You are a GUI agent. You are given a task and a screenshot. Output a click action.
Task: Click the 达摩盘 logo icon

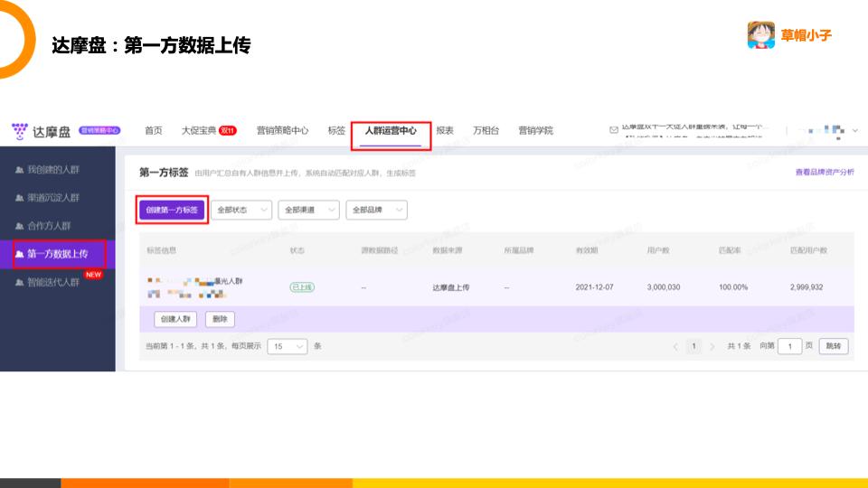coord(19,131)
